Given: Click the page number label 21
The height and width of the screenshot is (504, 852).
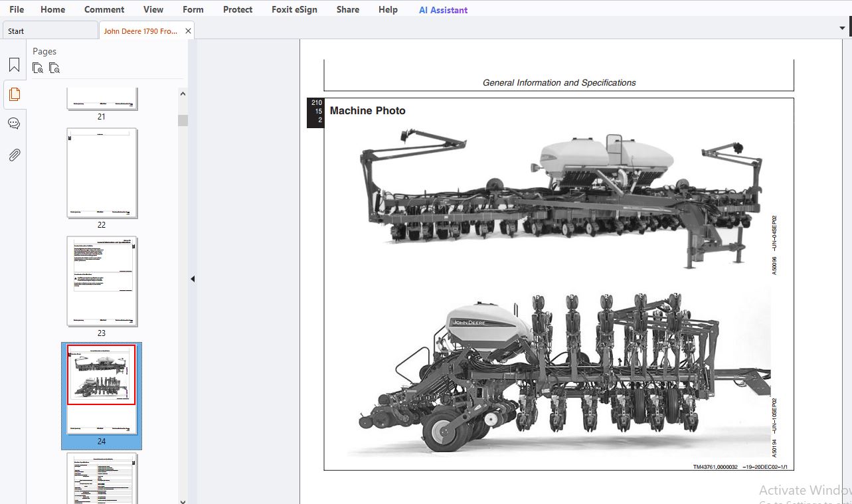Looking at the screenshot, I should coord(102,117).
